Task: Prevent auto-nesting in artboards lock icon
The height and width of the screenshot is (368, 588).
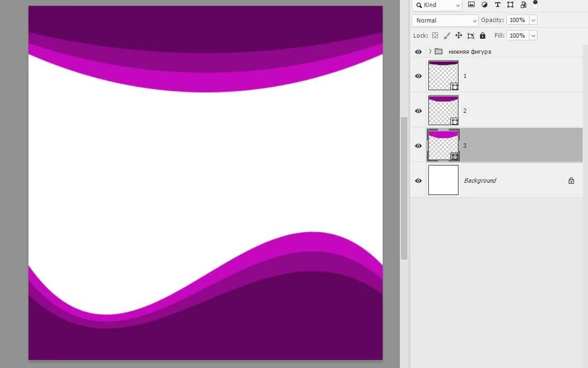Action: tap(471, 35)
